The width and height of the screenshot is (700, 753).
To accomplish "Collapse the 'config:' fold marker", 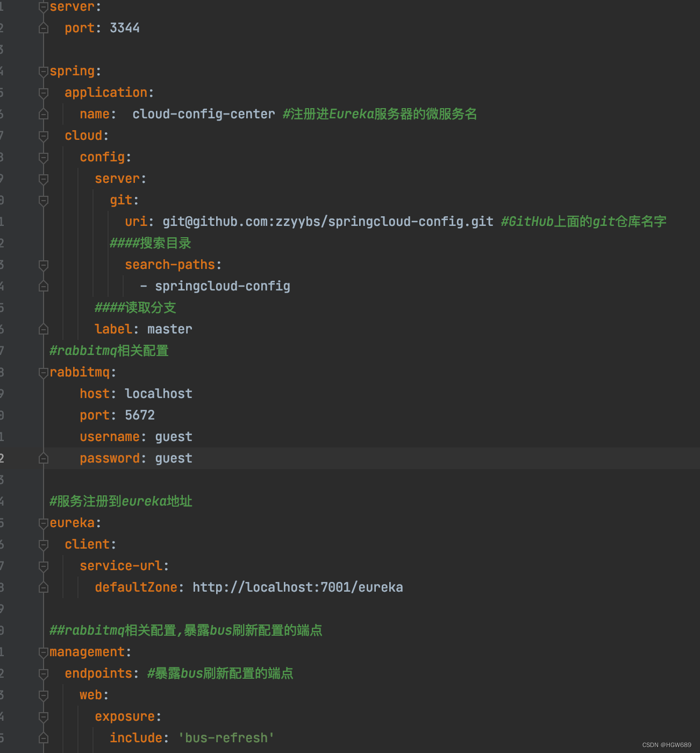I will click(44, 158).
